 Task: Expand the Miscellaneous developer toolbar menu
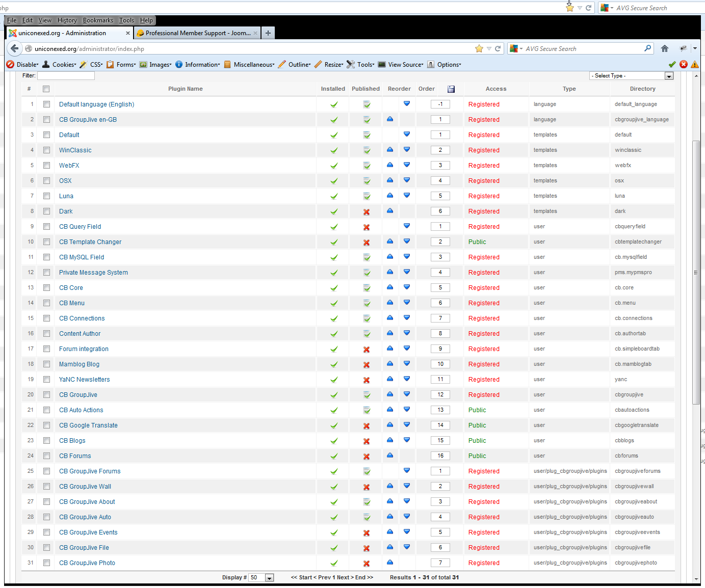point(249,65)
